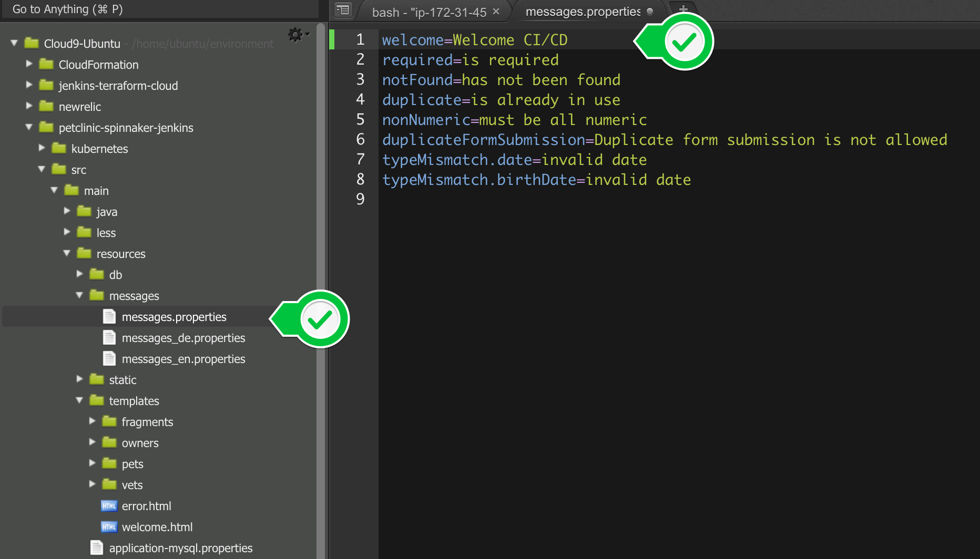Select the messages.properties editor tab
Image resolution: width=980 pixels, height=559 pixels.
584,12
